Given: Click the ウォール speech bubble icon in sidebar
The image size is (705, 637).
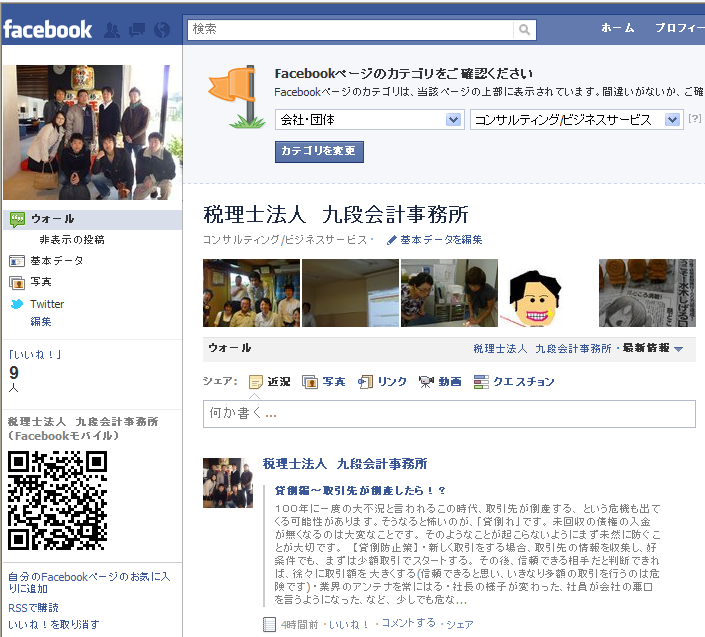Looking at the screenshot, I should (x=17, y=219).
